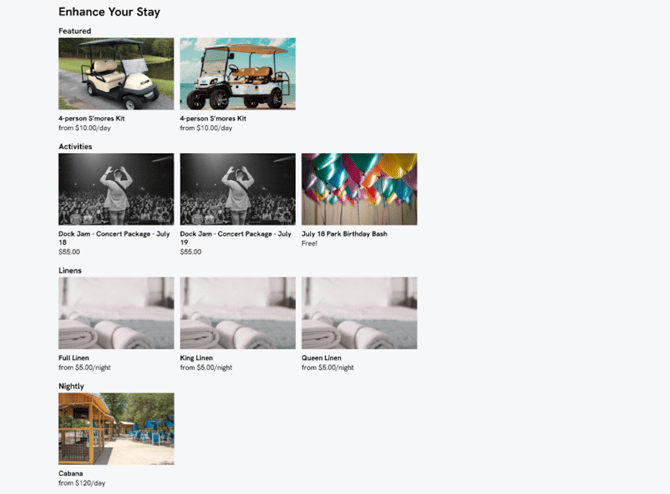Choose the Queen Linen towel image
The width and height of the screenshot is (670, 494).
click(359, 313)
